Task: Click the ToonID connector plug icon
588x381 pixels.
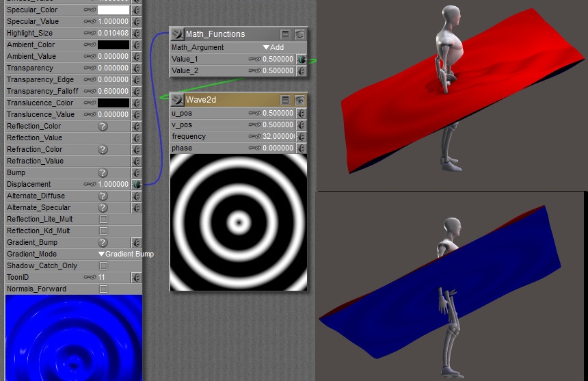Action: coord(137,277)
